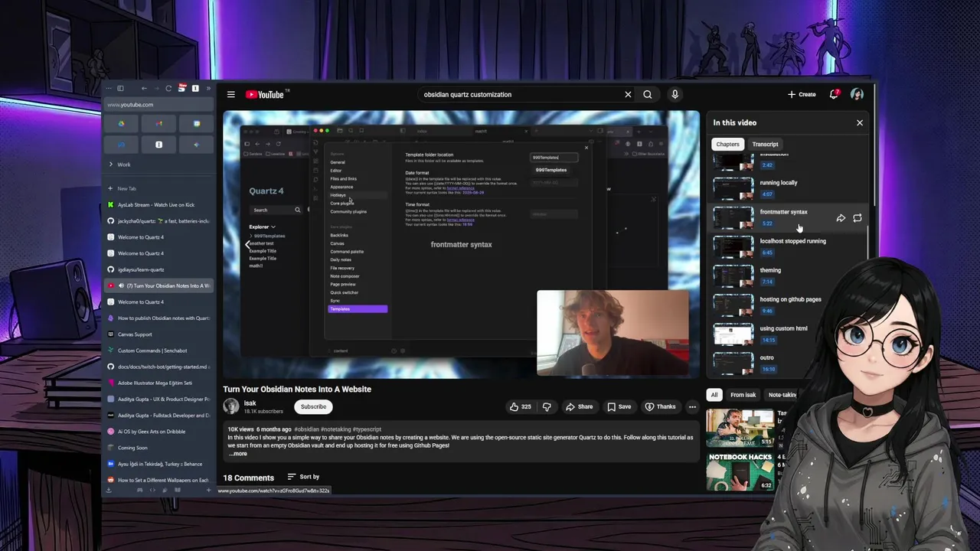Click the #obsidian hashtag link
This screenshot has height=551, width=980.
tap(306, 429)
